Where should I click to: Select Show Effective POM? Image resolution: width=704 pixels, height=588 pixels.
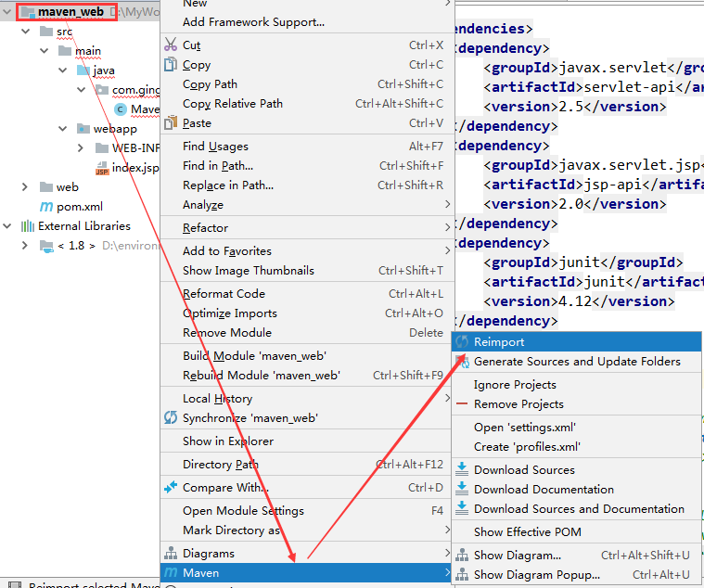[x=577, y=531]
